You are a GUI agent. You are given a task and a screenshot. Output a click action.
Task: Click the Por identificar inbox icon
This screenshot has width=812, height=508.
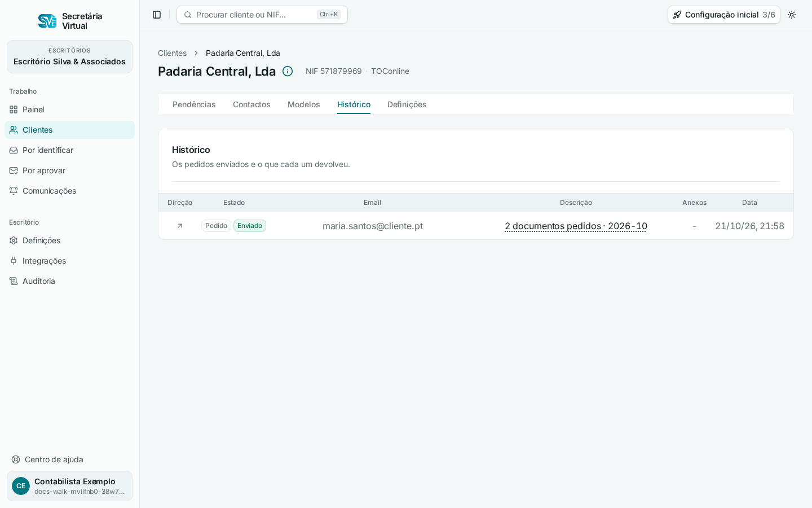[x=14, y=150]
